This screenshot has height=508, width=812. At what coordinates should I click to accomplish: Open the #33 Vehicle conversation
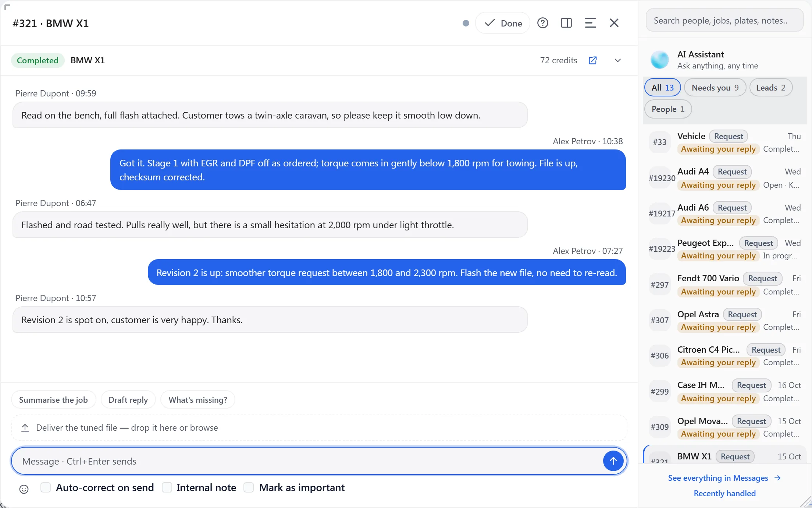pyautogui.click(x=724, y=142)
